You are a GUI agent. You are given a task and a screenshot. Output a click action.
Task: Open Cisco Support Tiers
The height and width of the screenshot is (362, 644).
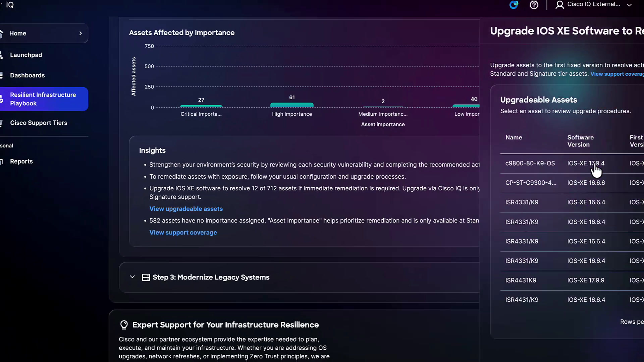pos(39,123)
